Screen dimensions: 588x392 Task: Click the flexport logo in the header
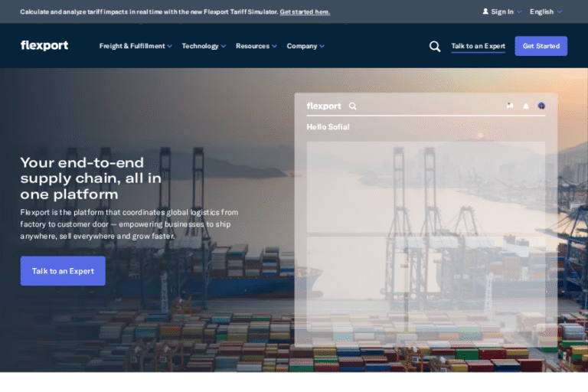44,45
